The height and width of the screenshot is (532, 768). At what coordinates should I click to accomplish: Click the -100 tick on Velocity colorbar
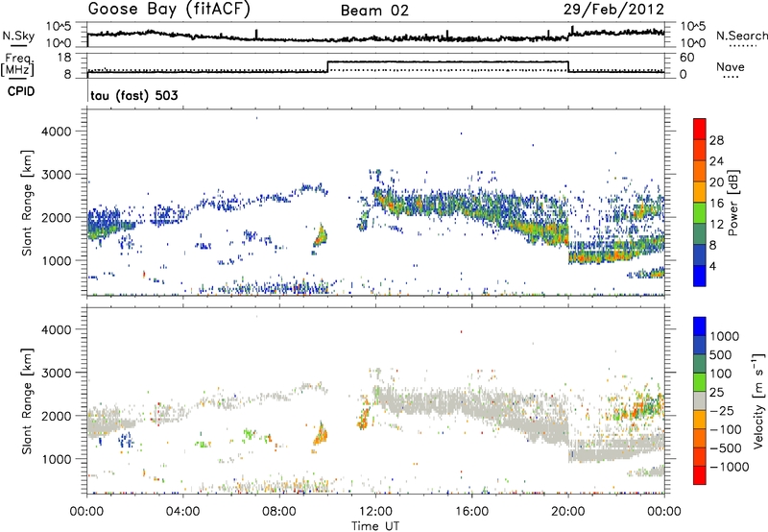click(725, 429)
